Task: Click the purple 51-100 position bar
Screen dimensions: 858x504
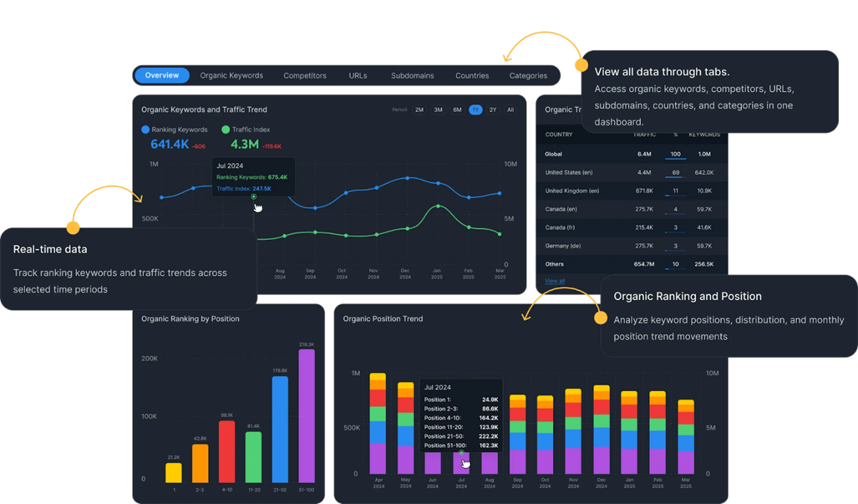Action: tap(307, 416)
